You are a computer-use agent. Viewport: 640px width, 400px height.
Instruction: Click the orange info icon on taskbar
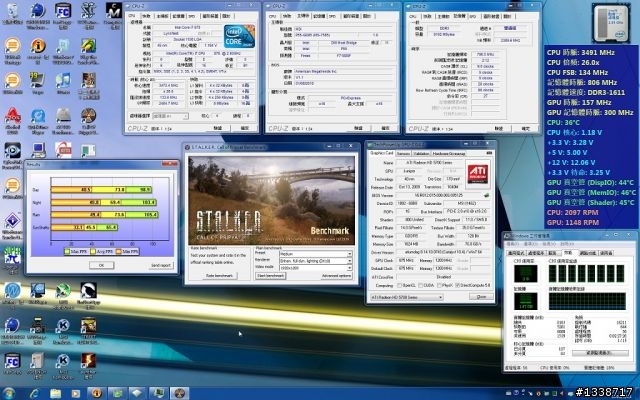tap(96, 393)
